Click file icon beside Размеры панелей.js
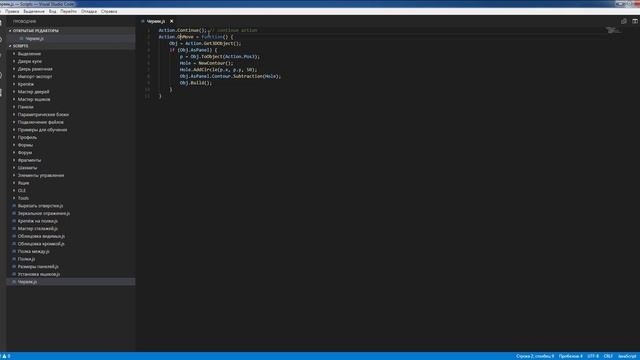 click(x=14, y=267)
